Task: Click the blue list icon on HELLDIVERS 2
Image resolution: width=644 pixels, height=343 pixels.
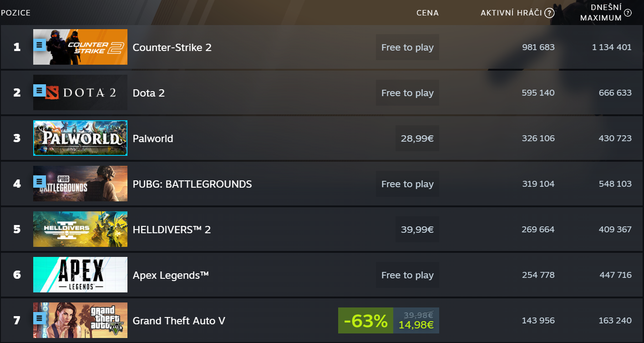Action: point(39,227)
